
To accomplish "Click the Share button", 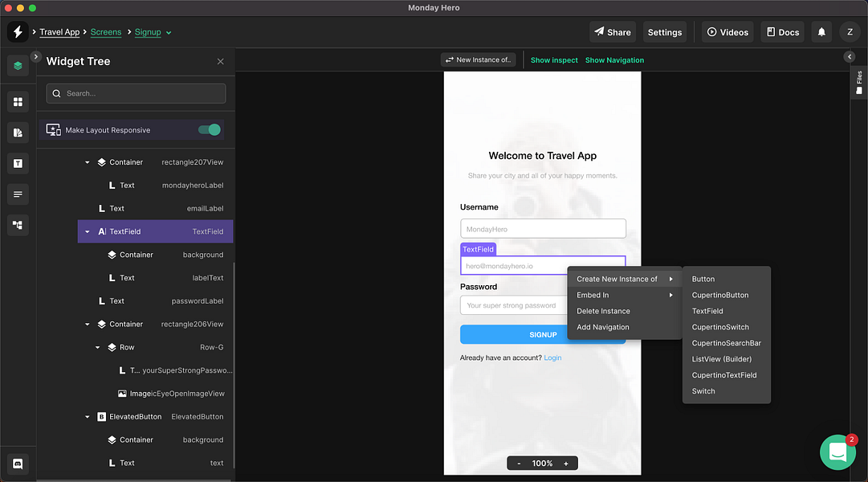I will (x=612, y=32).
